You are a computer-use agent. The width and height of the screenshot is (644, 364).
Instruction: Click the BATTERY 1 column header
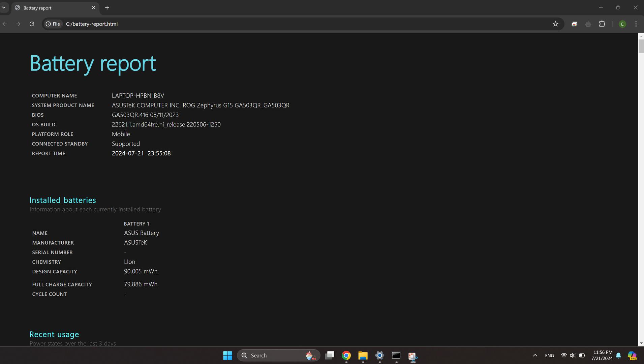136,224
